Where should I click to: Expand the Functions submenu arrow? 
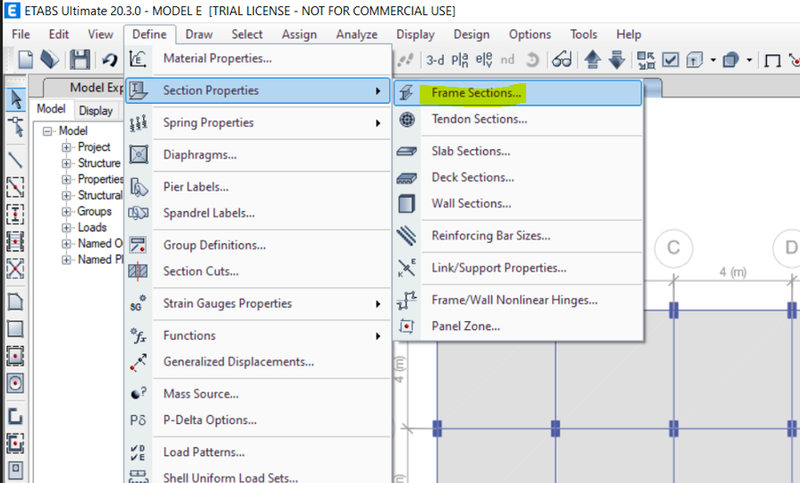pyautogui.click(x=378, y=336)
